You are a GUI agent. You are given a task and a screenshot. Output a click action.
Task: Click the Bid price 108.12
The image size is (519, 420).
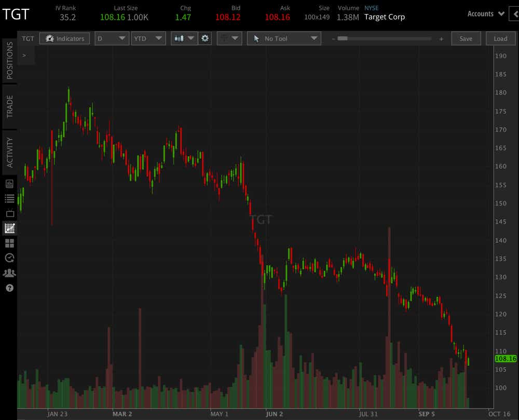tap(228, 17)
